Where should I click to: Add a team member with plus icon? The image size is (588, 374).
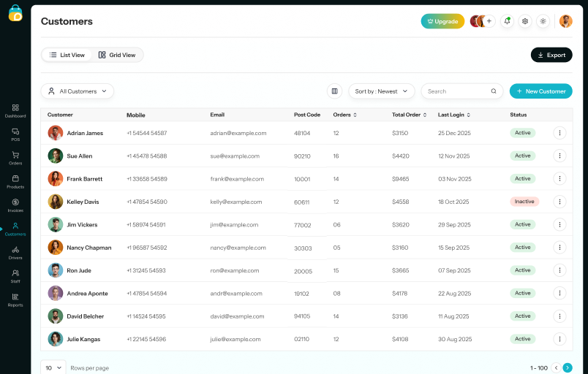coord(489,21)
